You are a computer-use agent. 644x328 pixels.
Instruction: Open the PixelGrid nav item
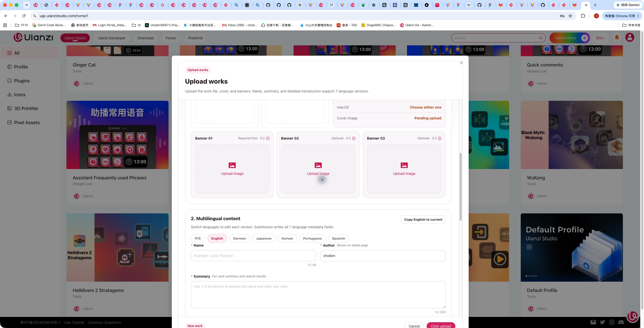(x=195, y=38)
